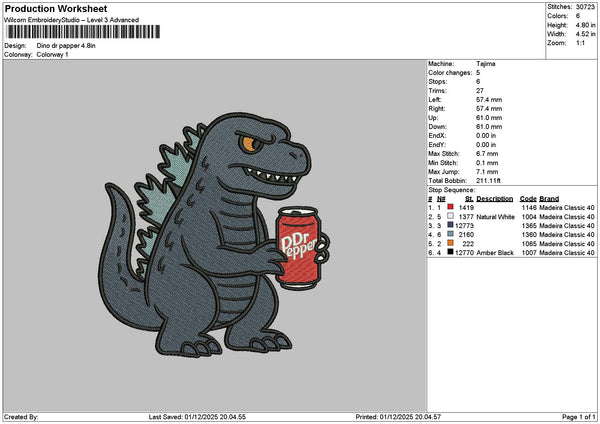Click total bobbin value "211.11ft"
The image size is (600, 424).
[x=488, y=181]
